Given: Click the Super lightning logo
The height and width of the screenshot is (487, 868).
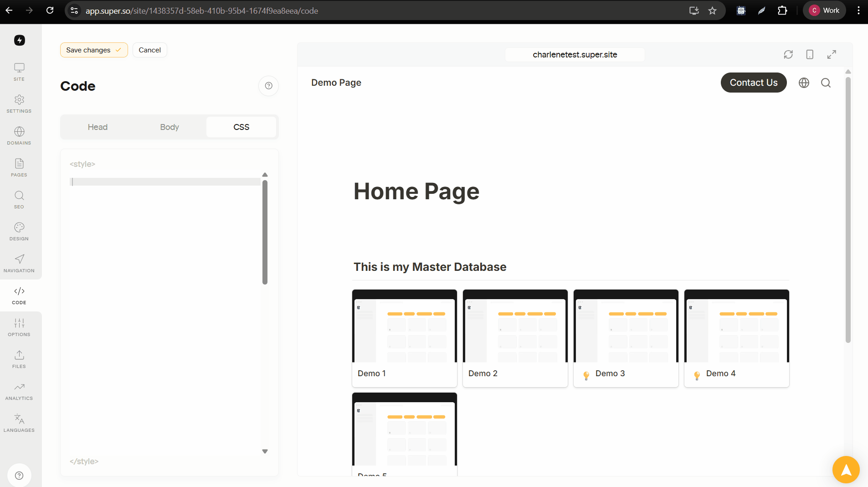Looking at the screenshot, I should click(x=20, y=40).
